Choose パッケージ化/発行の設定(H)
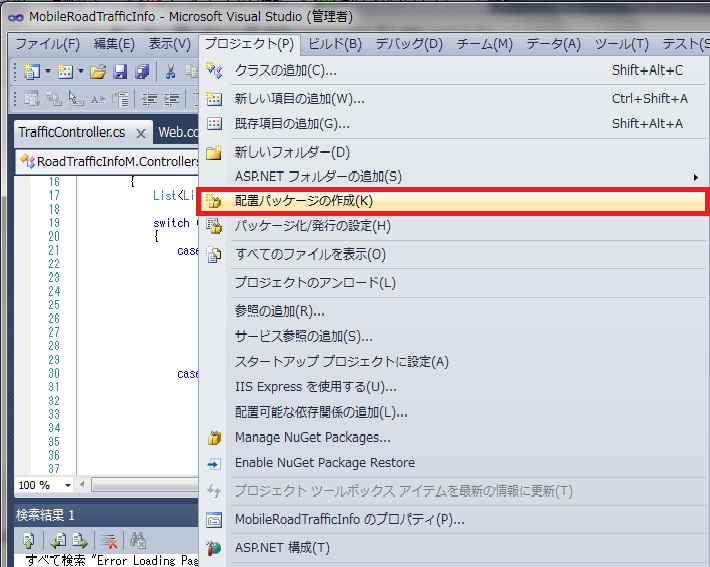Screen dimensions: 710x567 453,226
